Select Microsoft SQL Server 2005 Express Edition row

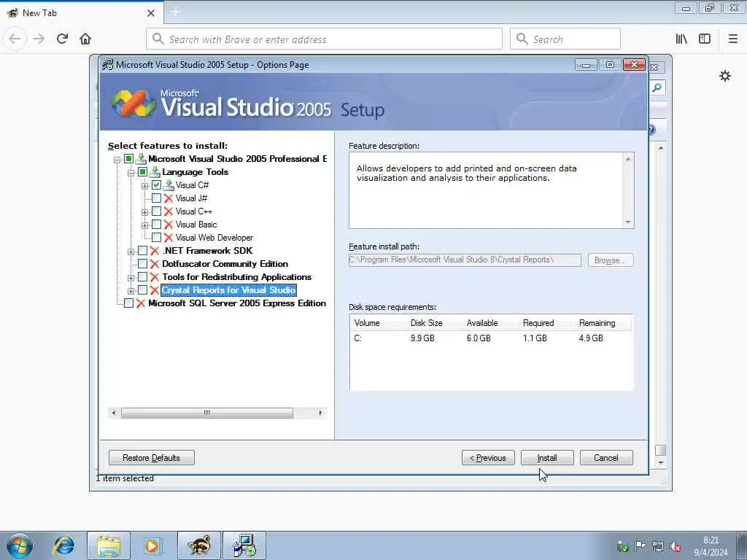pyautogui.click(x=237, y=303)
